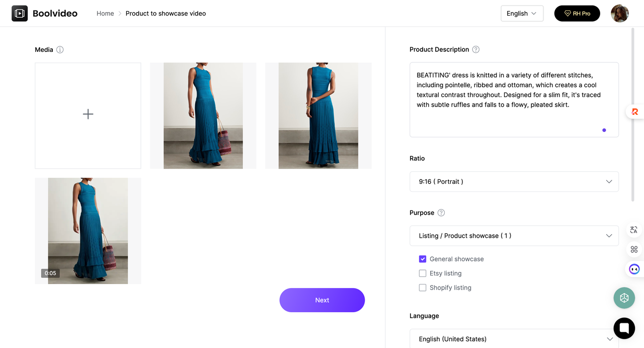This screenshot has width=644, height=348.
Task: Click the Product Description help icon
Action: pyautogui.click(x=476, y=49)
